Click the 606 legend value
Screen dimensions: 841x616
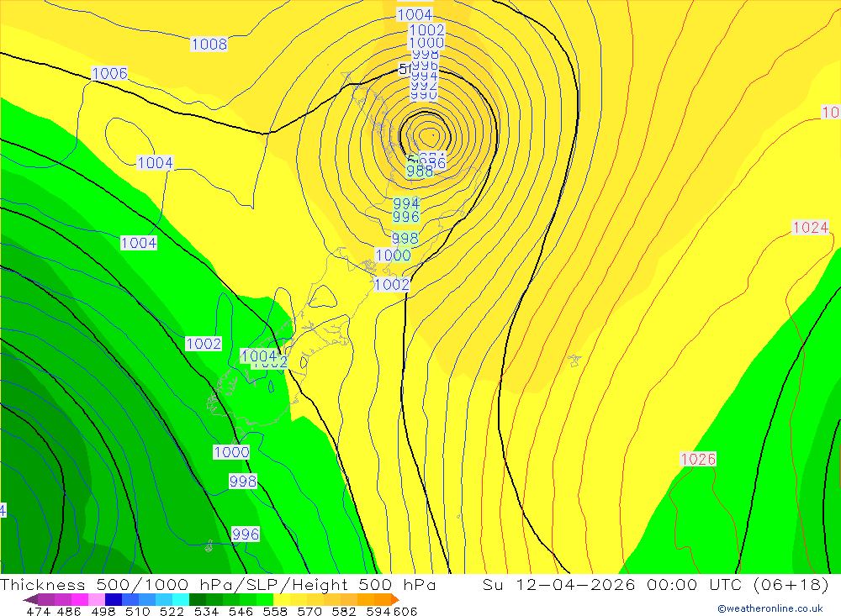point(405,611)
